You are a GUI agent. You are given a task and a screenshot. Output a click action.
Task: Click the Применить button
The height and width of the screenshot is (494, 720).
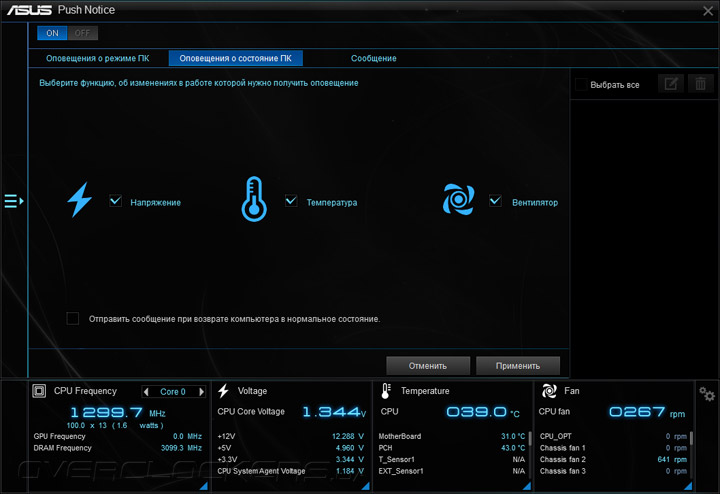518,366
